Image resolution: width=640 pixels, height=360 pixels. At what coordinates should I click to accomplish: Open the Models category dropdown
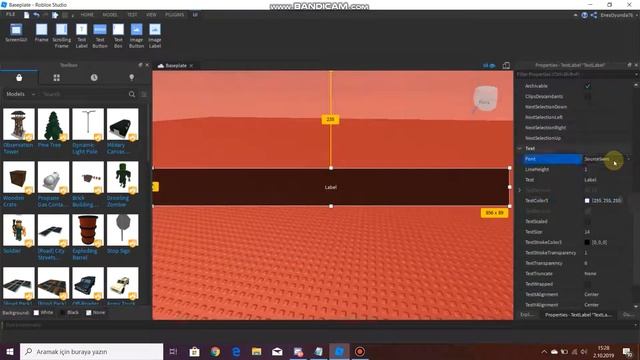coord(20,94)
